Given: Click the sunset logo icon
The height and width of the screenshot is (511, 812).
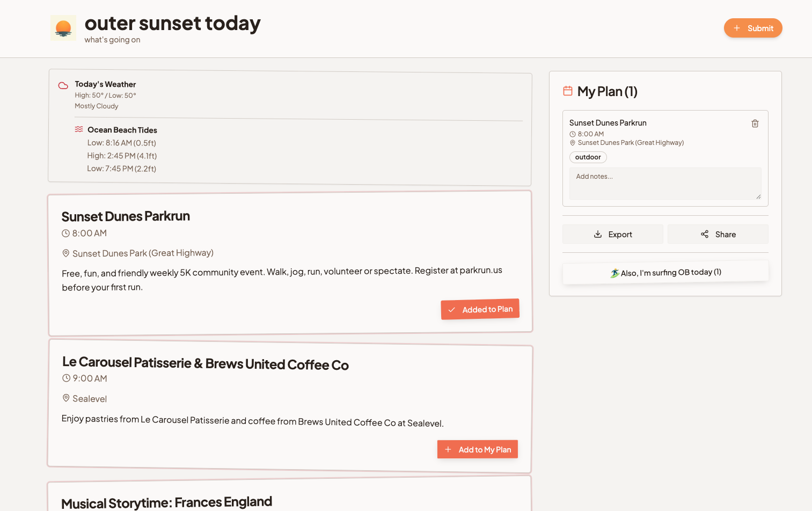Looking at the screenshot, I should click(63, 28).
